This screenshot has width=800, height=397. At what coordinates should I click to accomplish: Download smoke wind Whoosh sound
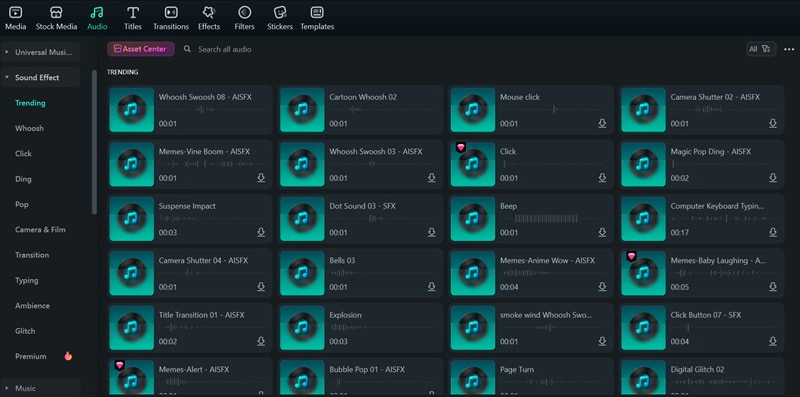point(602,341)
